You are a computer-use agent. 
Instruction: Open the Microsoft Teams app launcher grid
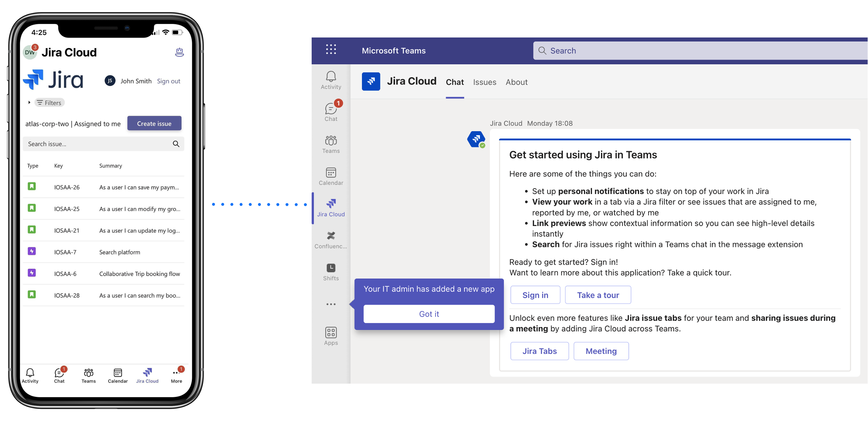[330, 50]
